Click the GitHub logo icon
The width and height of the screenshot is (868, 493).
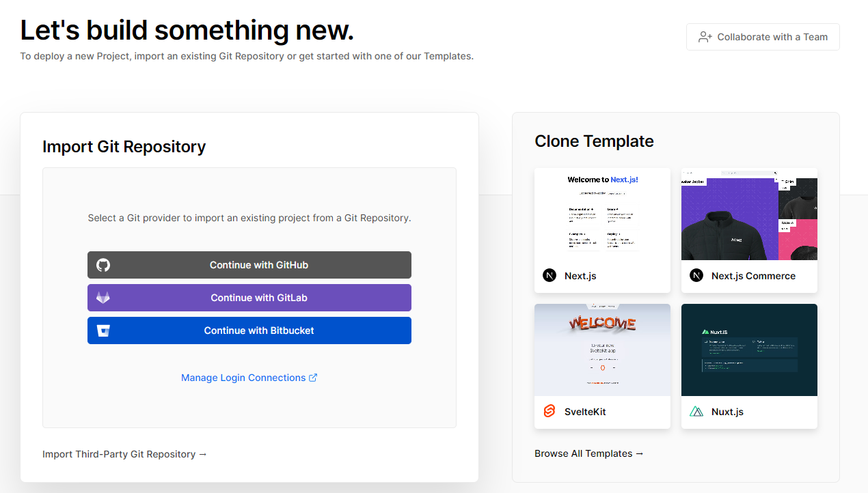coord(103,265)
